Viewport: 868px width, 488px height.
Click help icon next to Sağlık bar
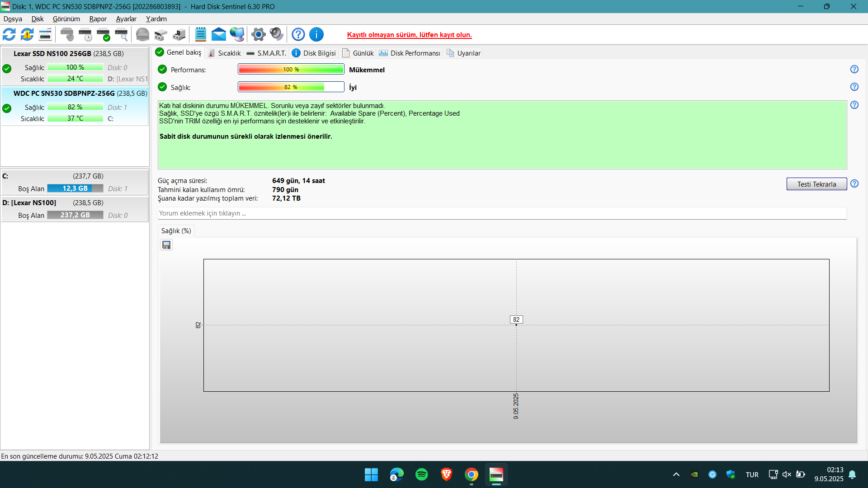pos(854,87)
